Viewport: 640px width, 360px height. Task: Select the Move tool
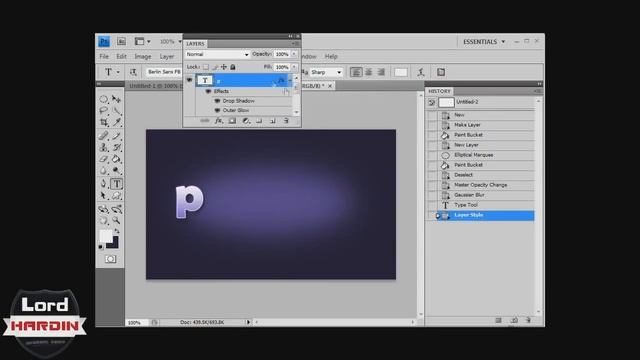point(117,99)
